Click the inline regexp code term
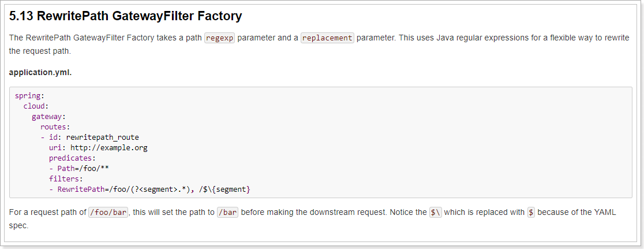Screen dimensions: 644x249 (x=219, y=38)
